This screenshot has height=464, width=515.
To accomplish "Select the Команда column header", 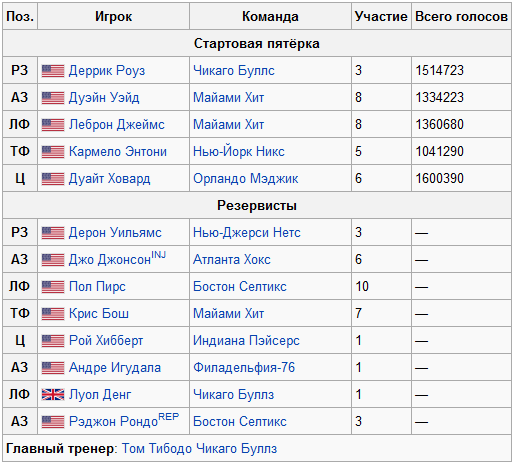I will 270,16.
